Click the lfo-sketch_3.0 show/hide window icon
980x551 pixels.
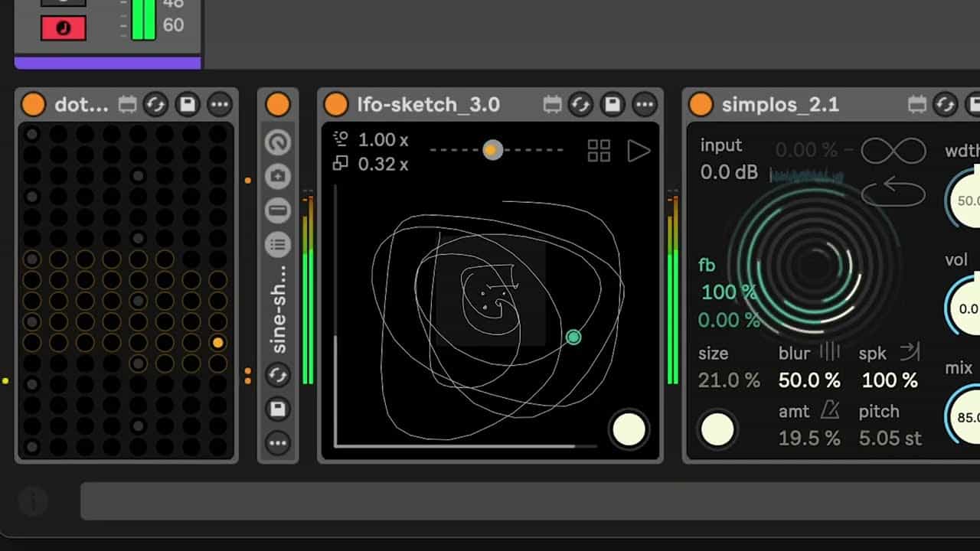click(x=552, y=104)
